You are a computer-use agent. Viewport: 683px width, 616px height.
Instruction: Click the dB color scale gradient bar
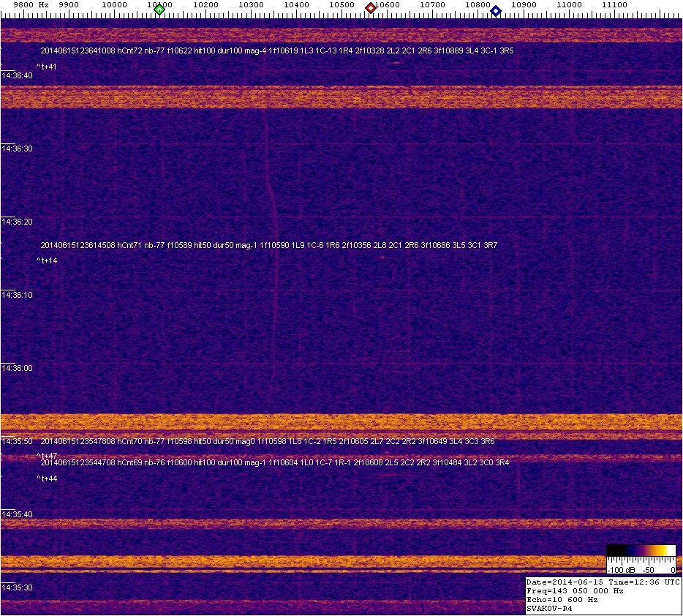tap(641, 551)
